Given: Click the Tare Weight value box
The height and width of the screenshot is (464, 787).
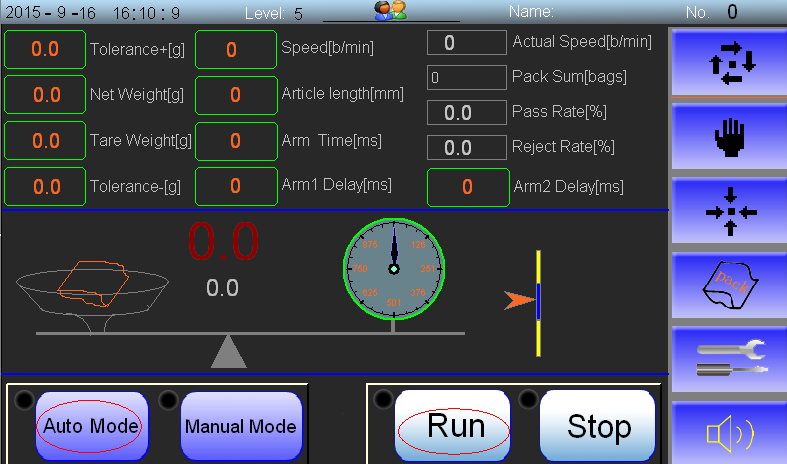Looking at the screenshot, I should click(45, 140).
